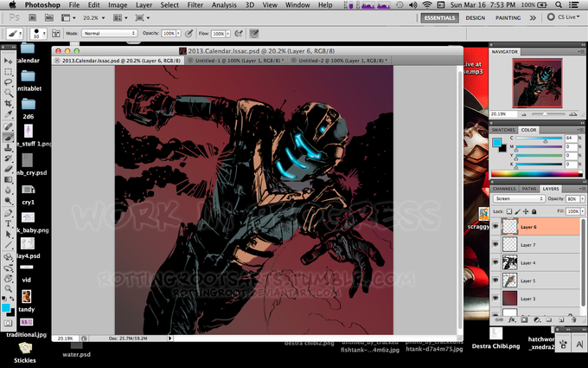This screenshot has width=588, height=368.
Task: Select the Brush tool in toolbox
Action: 9,138
